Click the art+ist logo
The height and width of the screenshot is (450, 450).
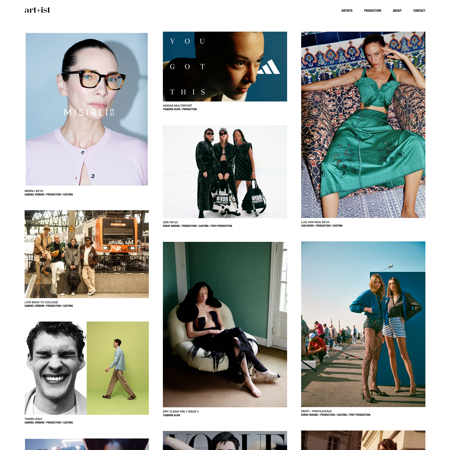pos(37,10)
